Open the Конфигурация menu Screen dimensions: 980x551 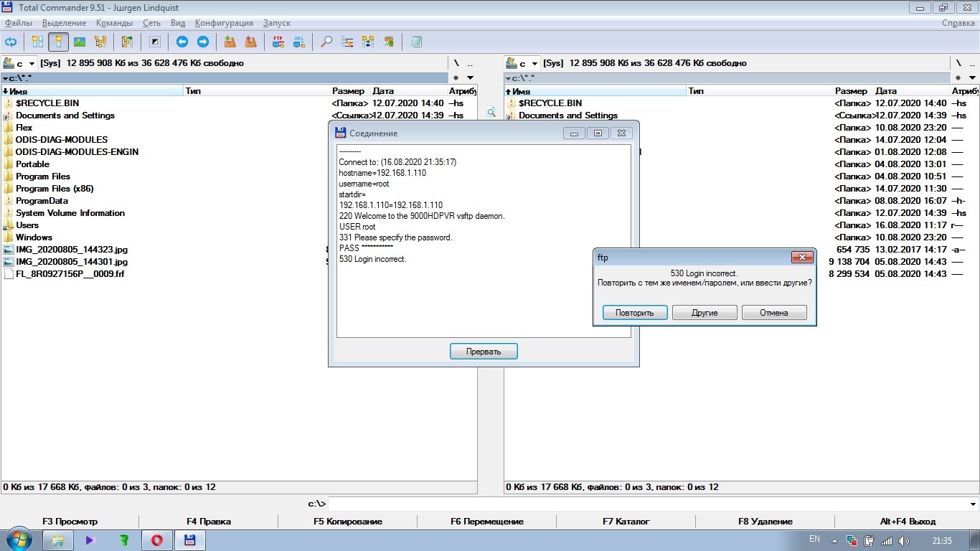click(224, 23)
